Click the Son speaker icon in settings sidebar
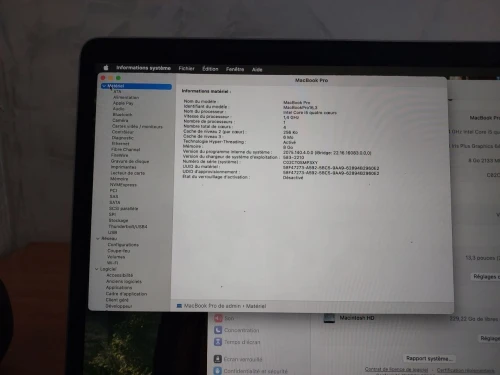 tap(218, 318)
